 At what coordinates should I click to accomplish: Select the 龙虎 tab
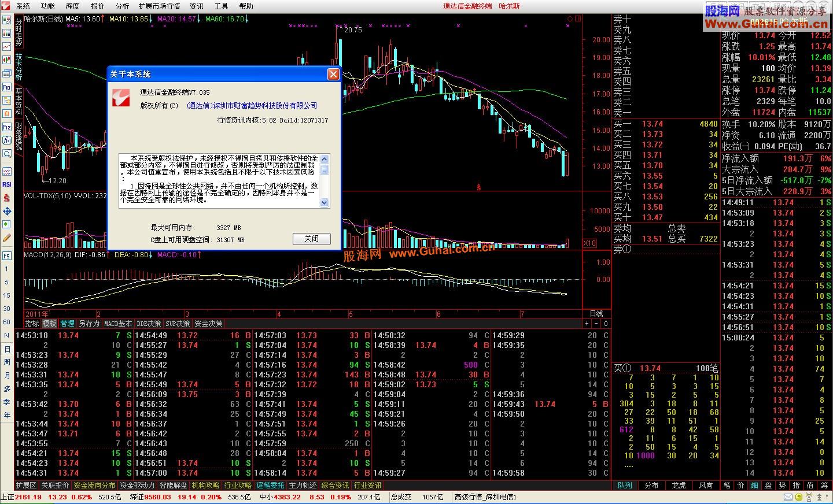[679, 486]
